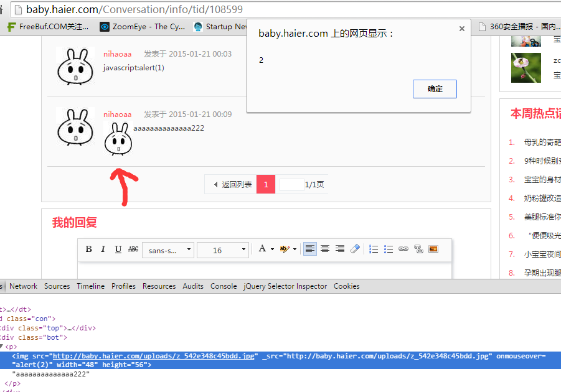Open the FreeBuf.COM bookmark

pyautogui.click(x=49, y=27)
